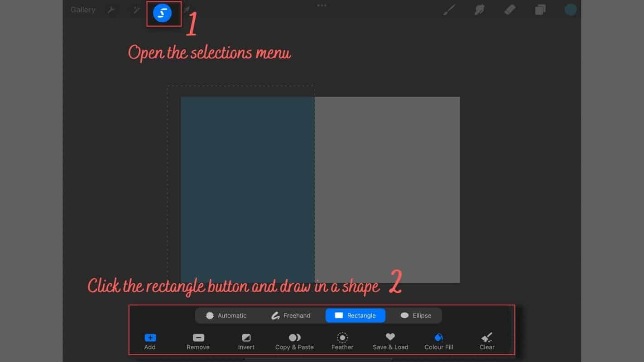Open the Gallery
Viewport: 644px width, 362px height.
click(x=83, y=10)
